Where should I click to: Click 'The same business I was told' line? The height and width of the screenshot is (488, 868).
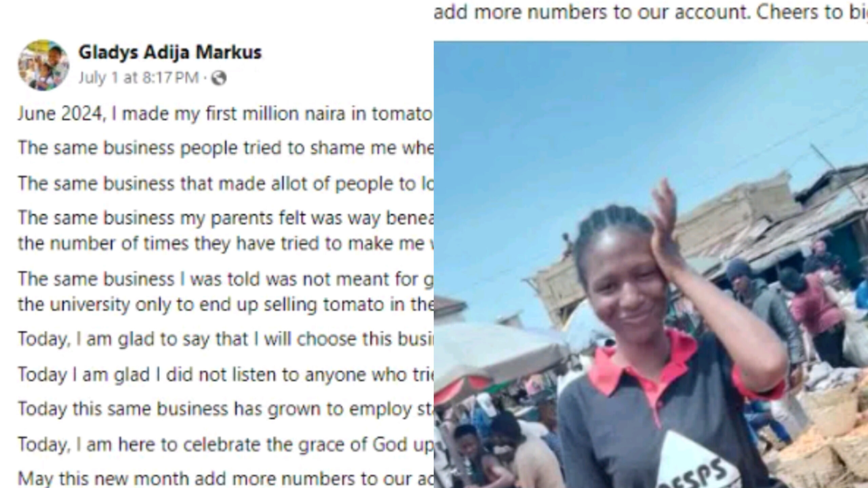[x=225, y=279]
